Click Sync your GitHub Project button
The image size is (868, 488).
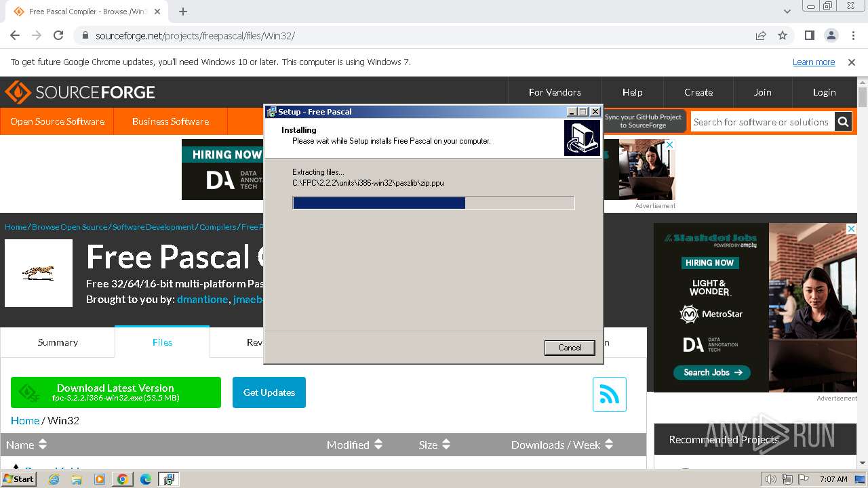tap(643, 121)
